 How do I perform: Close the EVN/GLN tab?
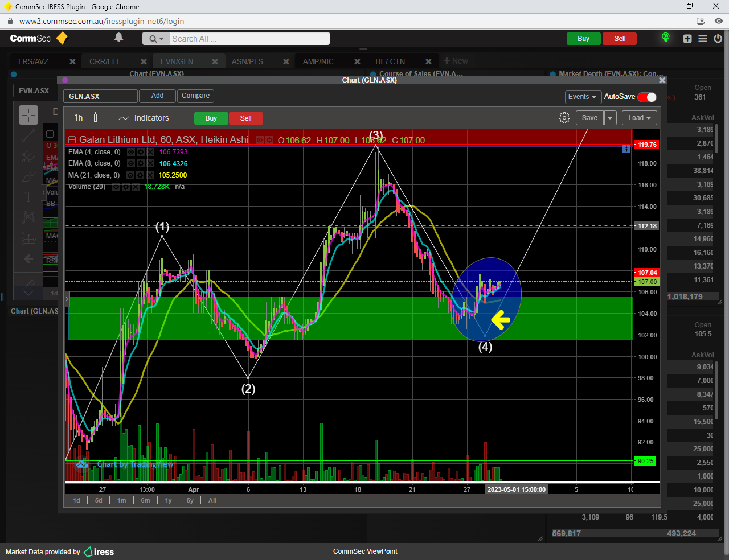pos(215,61)
